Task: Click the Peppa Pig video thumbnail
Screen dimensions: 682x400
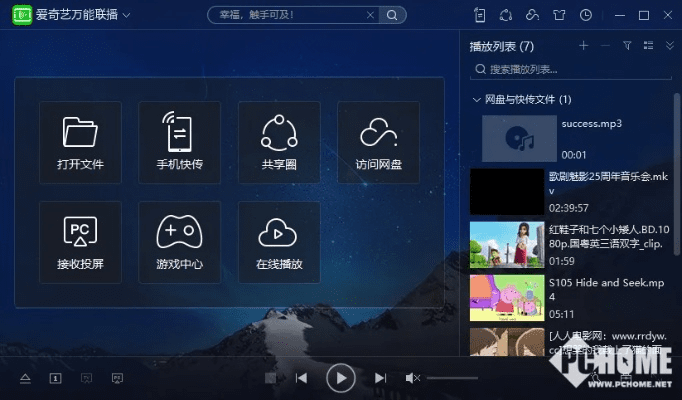Action: 507,298
